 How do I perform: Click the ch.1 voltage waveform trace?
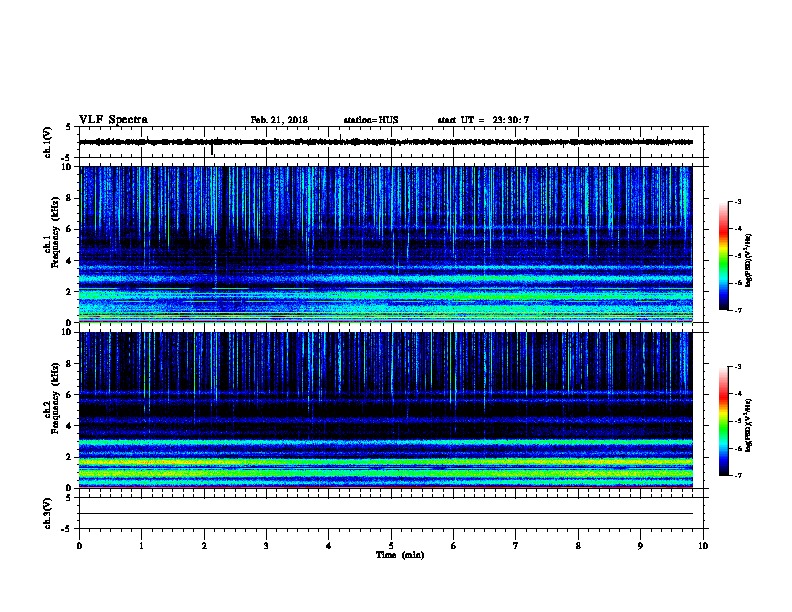(386, 142)
